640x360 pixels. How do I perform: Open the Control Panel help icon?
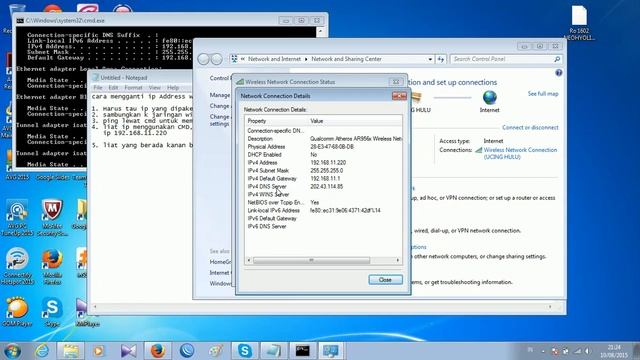(559, 73)
